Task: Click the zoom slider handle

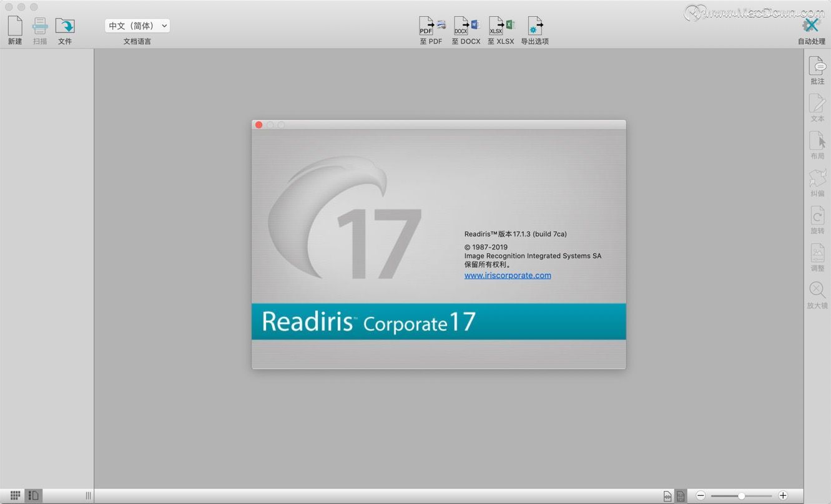Action: [x=741, y=496]
